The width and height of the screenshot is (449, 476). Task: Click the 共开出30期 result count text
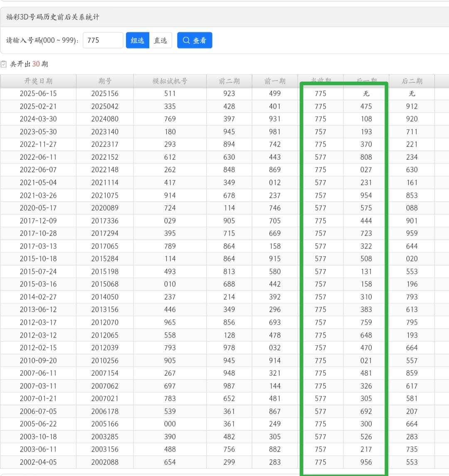click(x=29, y=64)
